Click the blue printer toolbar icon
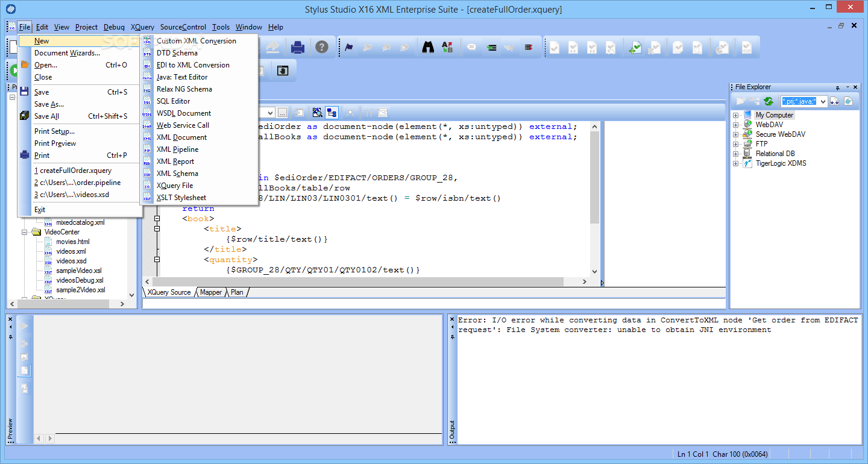This screenshot has height=464, width=868. (298, 47)
